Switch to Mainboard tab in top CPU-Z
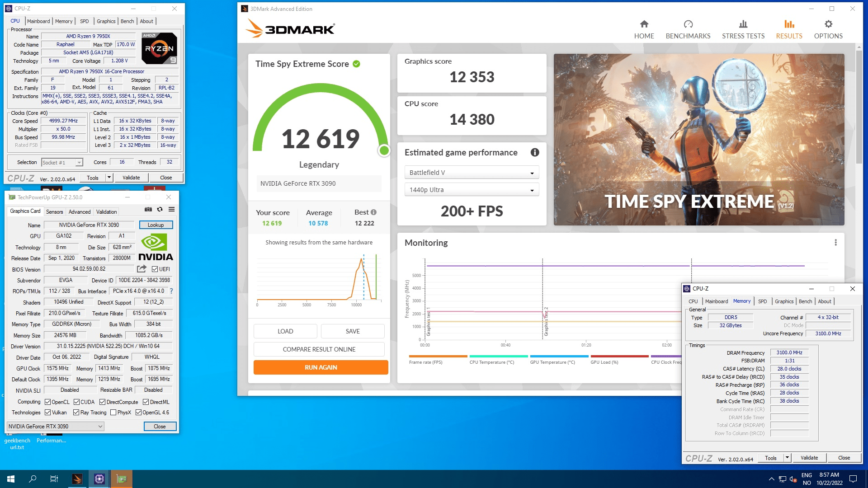Viewport: 868px width, 488px height. tap(38, 21)
